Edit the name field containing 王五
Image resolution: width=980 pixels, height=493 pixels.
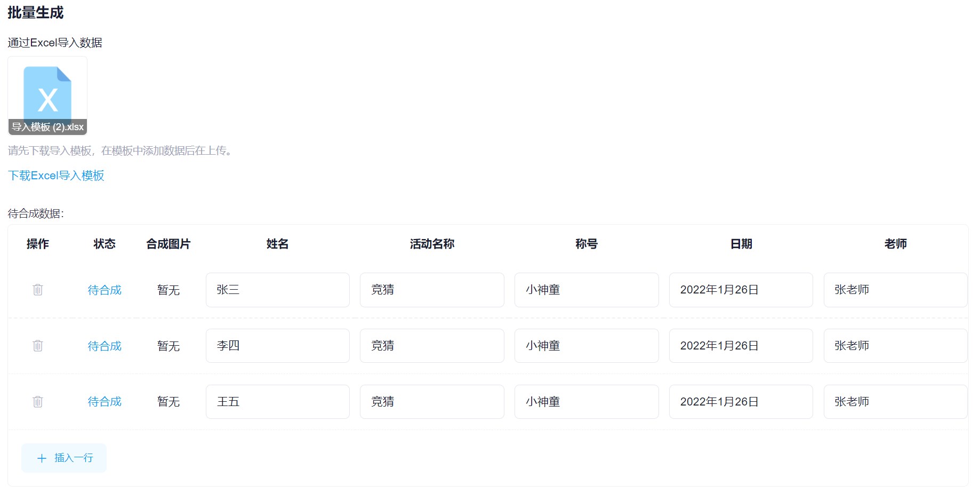pyautogui.click(x=278, y=402)
